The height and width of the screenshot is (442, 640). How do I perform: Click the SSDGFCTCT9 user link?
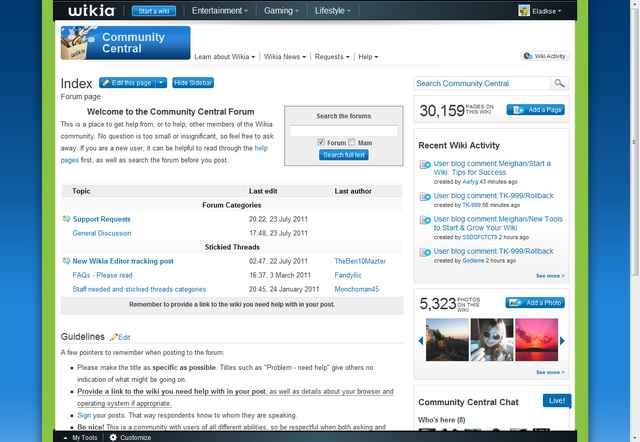(x=480, y=237)
